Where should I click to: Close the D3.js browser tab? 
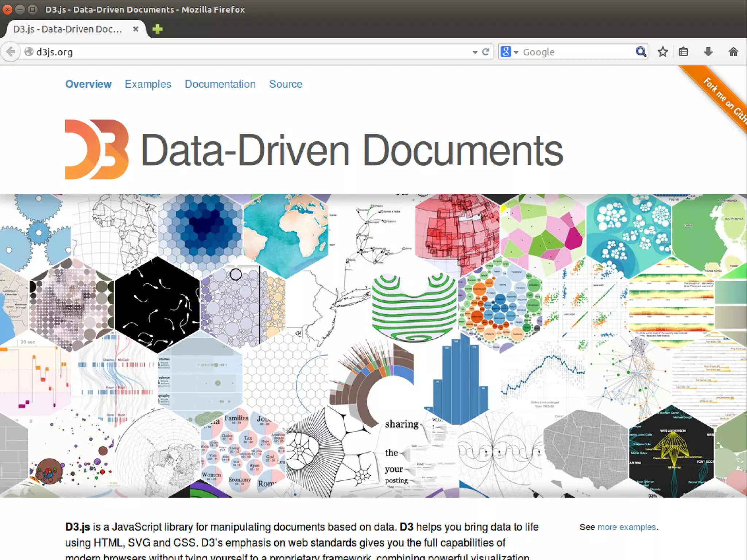coord(136,29)
